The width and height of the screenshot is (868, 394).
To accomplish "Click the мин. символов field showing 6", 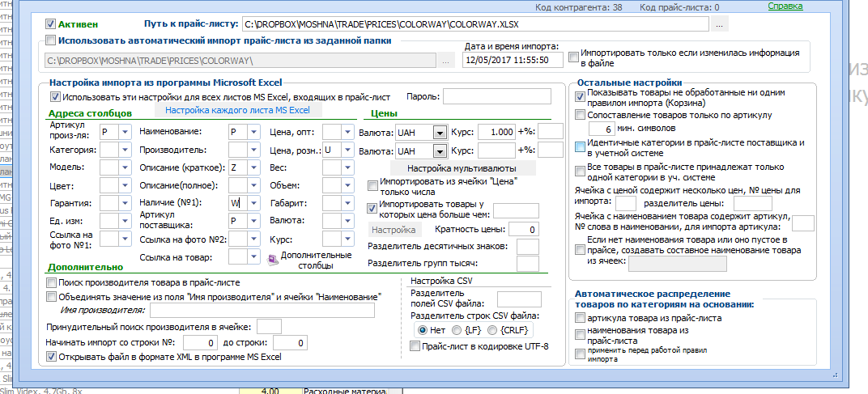I will 602,130.
